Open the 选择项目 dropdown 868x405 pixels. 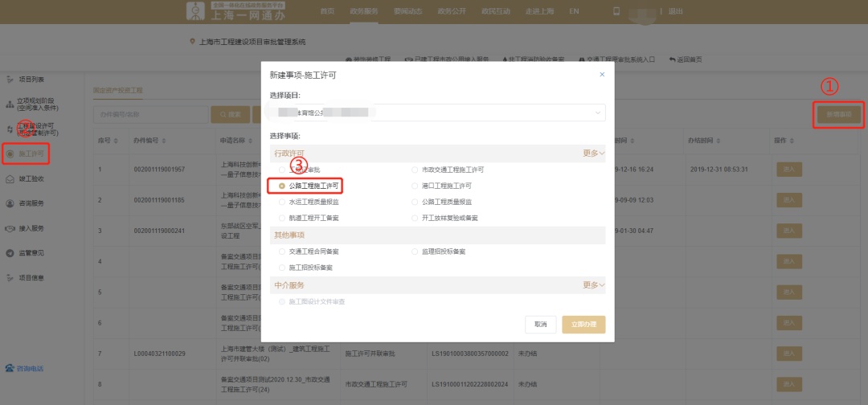(437, 113)
